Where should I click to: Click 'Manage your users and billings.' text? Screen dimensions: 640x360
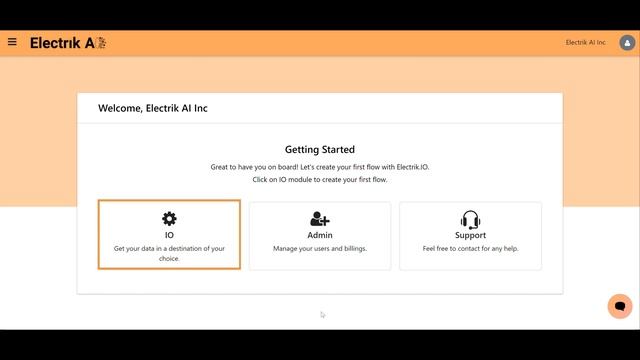(x=320, y=248)
